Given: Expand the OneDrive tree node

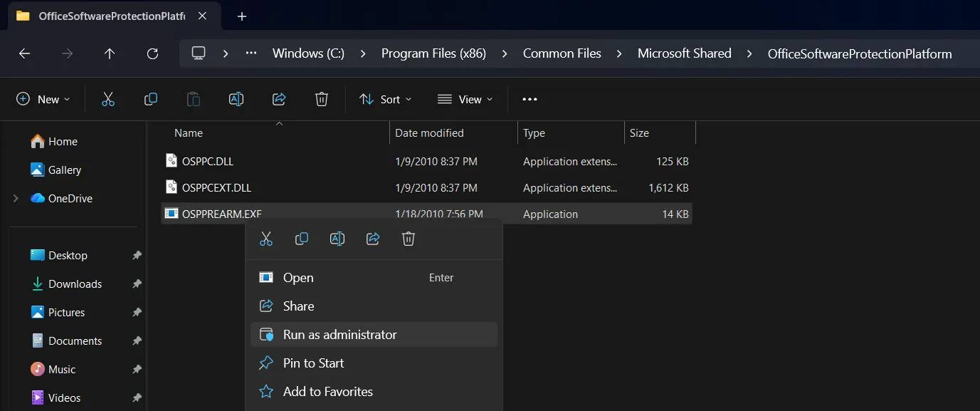Looking at the screenshot, I should point(16,199).
